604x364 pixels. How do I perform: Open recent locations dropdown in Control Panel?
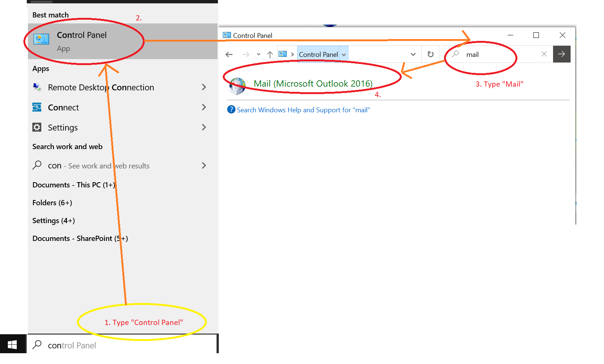[258, 55]
